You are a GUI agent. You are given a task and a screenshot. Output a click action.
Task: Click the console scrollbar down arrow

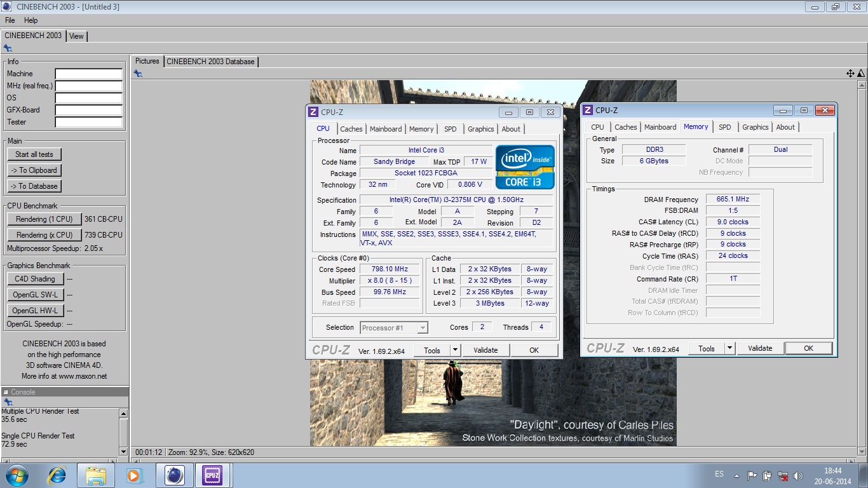123,451
